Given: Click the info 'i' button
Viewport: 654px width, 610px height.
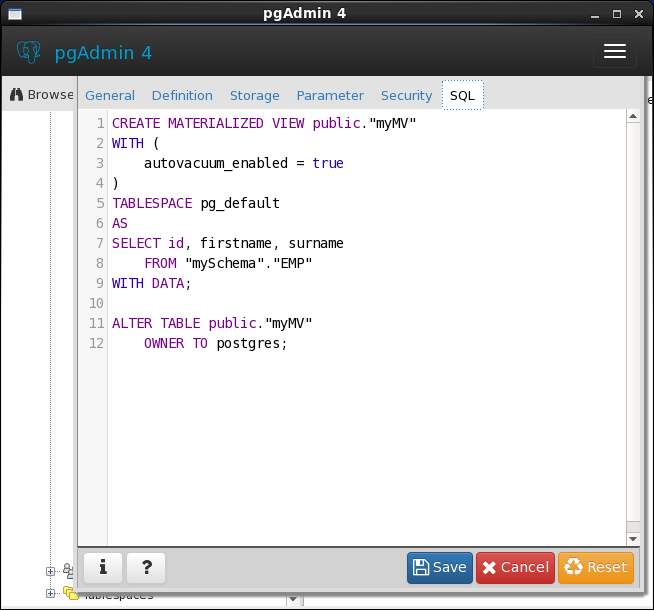Looking at the screenshot, I should point(103,567).
